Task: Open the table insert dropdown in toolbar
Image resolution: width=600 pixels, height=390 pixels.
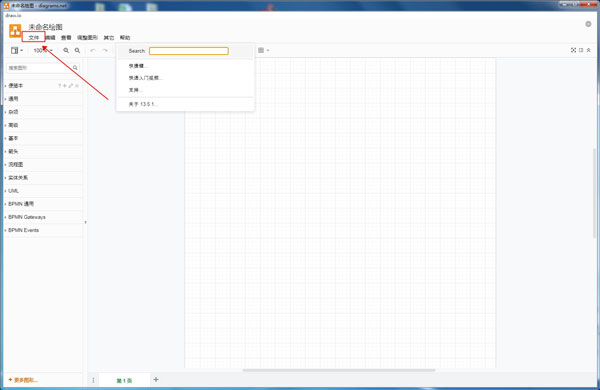Action: [263, 50]
